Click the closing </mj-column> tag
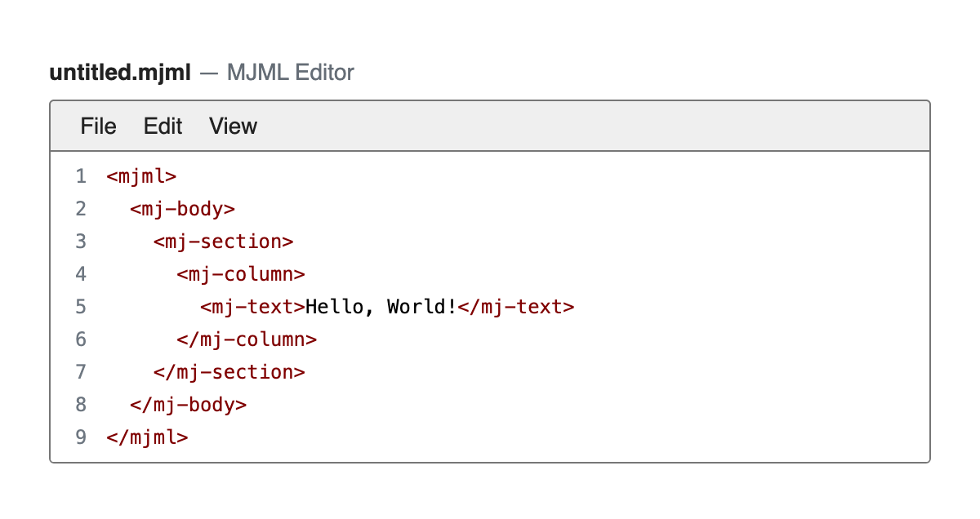Image resolution: width=980 pixels, height=519 pixels. click(247, 339)
